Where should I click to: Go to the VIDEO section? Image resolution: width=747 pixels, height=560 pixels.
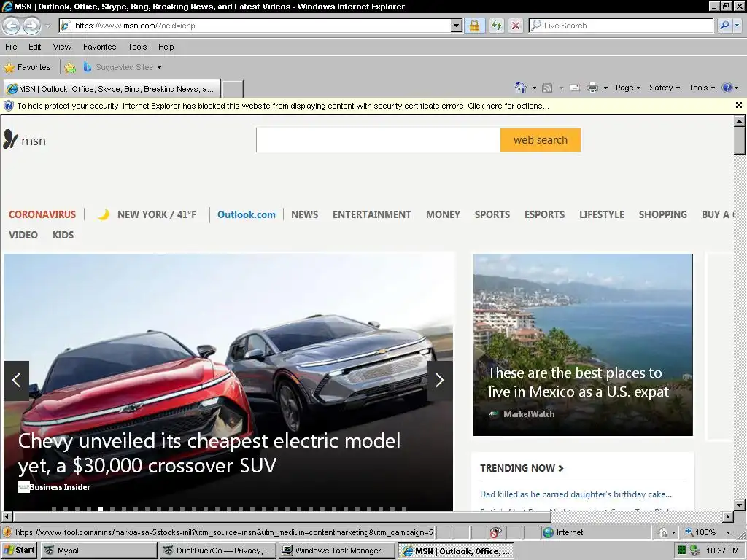23,235
